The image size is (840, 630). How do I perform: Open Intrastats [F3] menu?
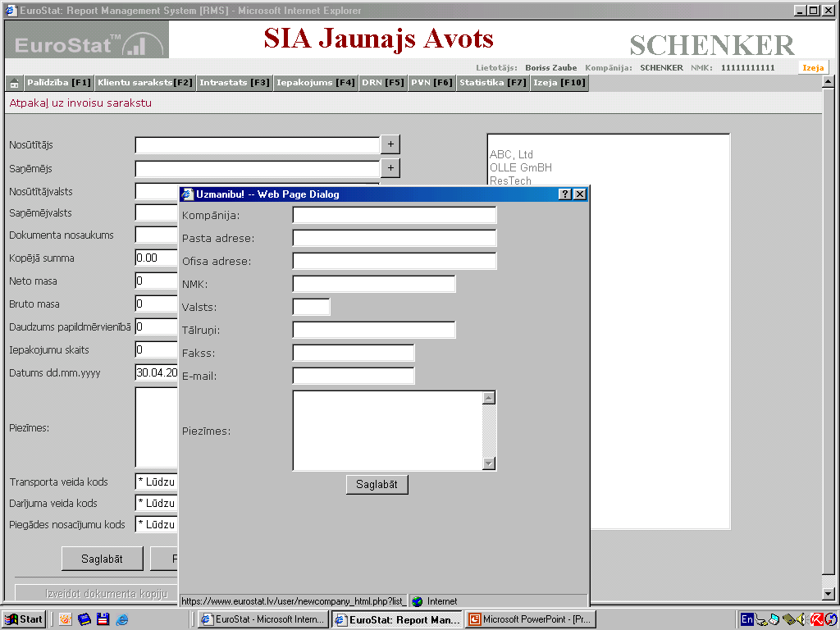tap(234, 83)
